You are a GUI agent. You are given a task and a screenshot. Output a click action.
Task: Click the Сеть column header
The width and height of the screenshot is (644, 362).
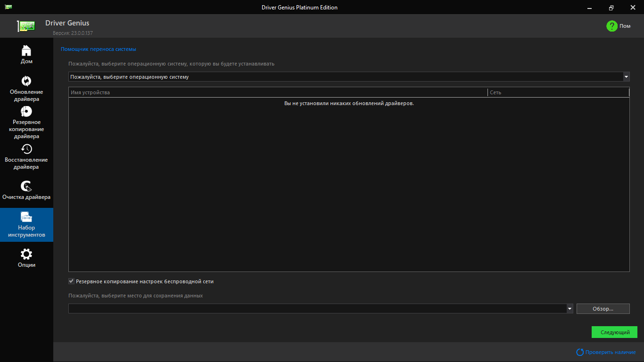(559, 92)
